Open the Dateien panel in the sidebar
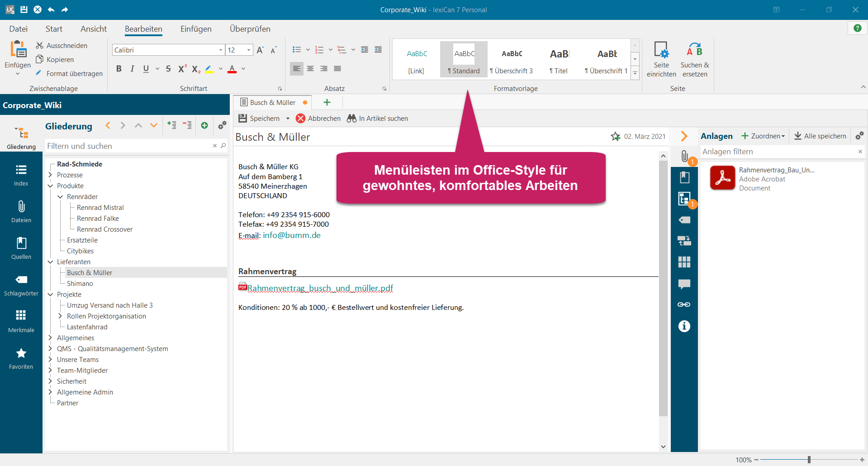The image size is (868, 466). 21,211
